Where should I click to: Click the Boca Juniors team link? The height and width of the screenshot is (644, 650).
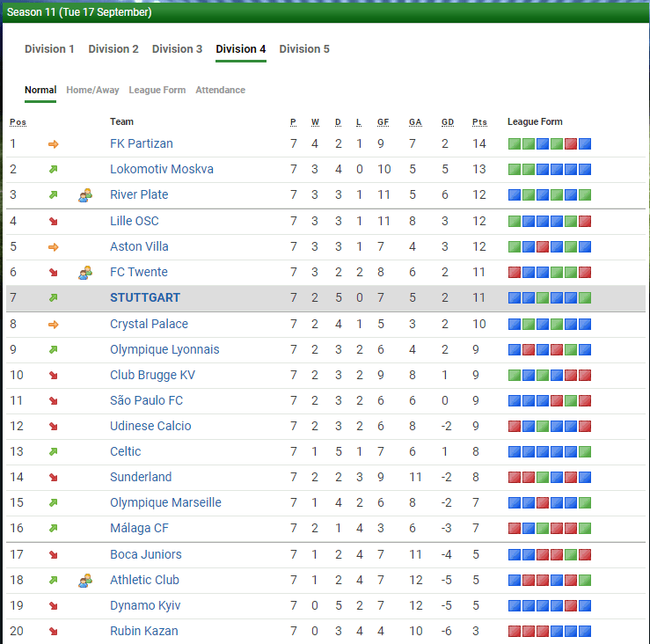pos(145,554)
